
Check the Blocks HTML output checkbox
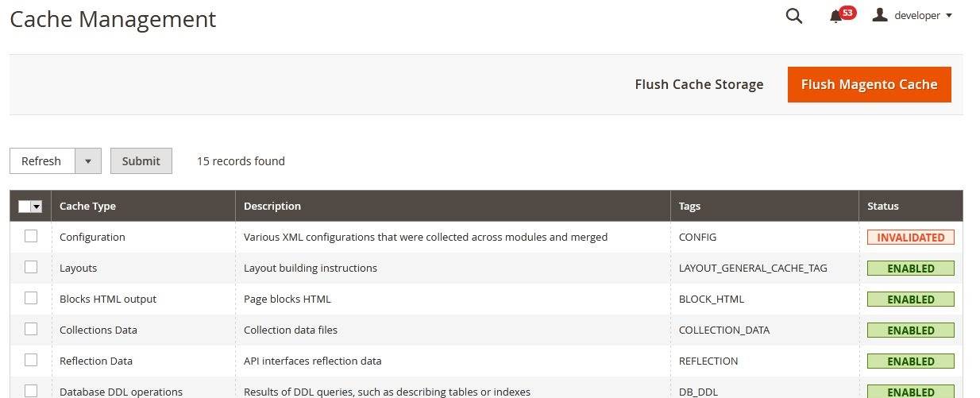click(x=31, y=298)
